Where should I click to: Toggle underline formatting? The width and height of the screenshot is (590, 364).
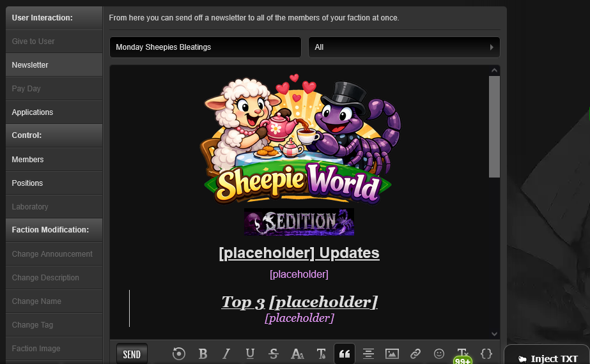[x=250, y=354]
